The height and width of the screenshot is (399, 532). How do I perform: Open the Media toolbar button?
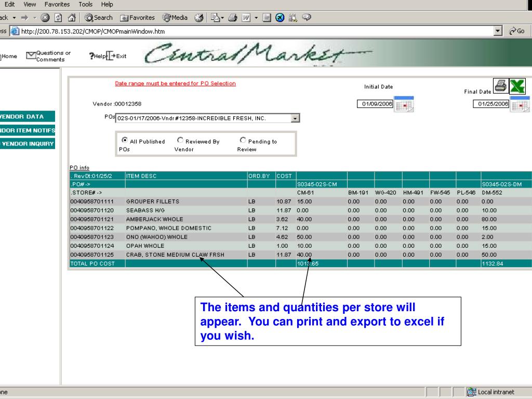pos(175,17)
